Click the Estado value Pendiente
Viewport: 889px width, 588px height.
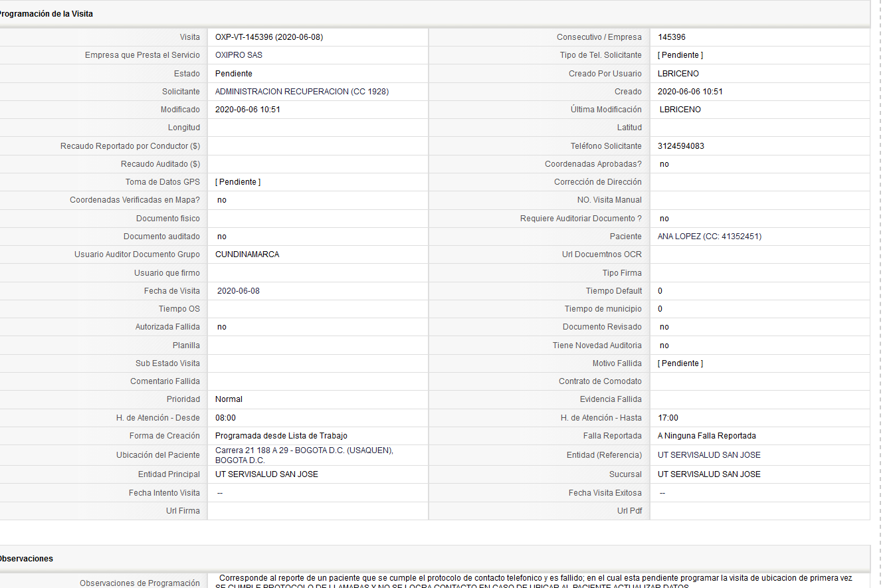234,74
